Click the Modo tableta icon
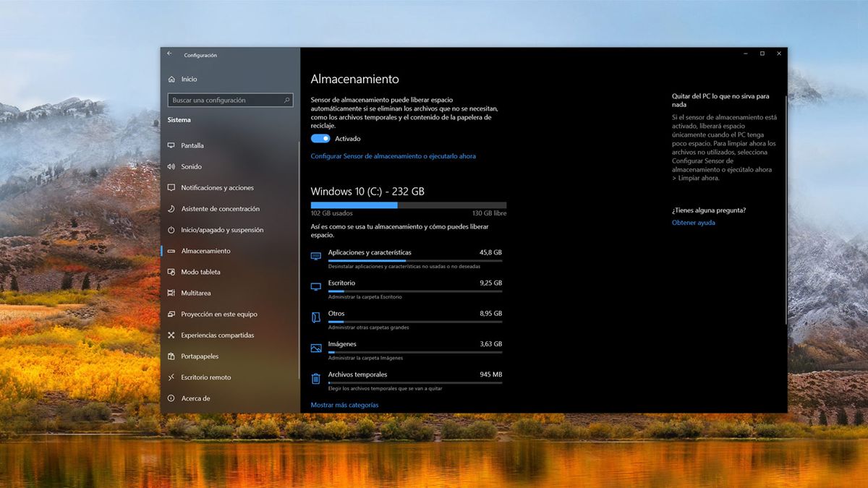868x488 pixels. (x=173, y=272)
